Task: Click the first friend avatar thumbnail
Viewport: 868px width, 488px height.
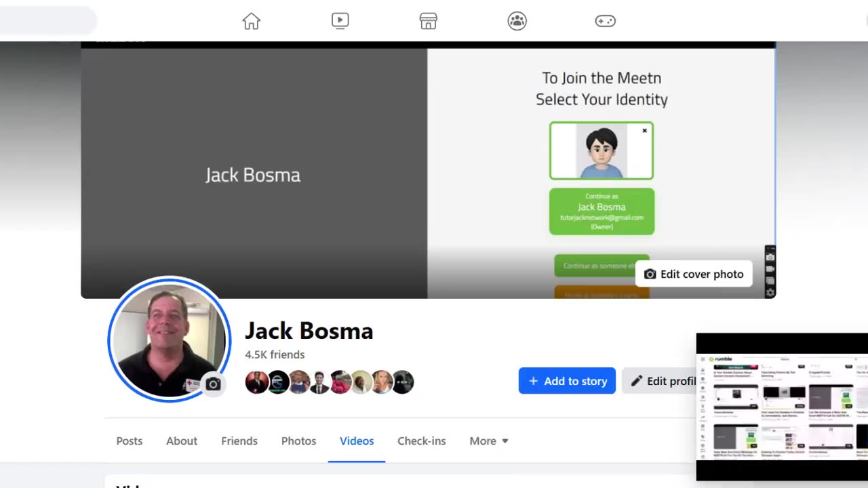Action: coord(256,382)
